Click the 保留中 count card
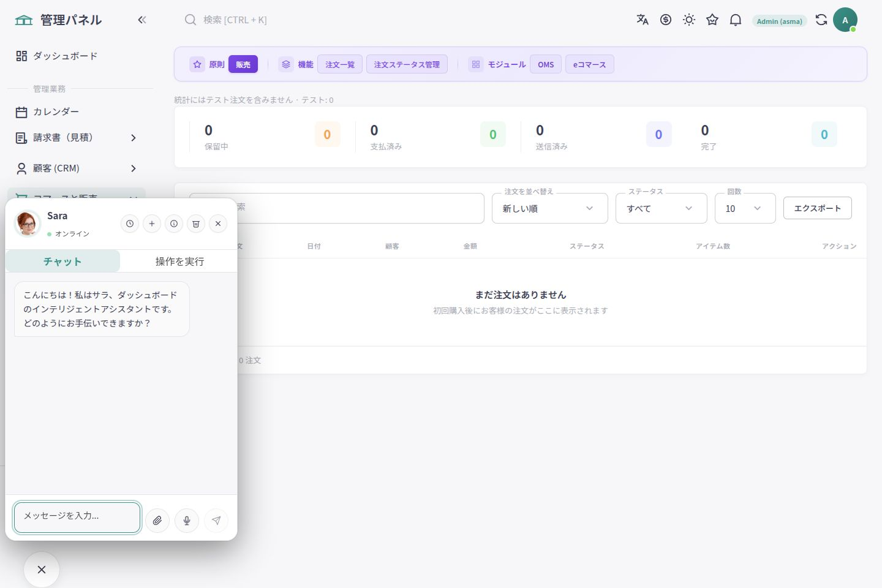882x588 pixels. pos(266,137)
